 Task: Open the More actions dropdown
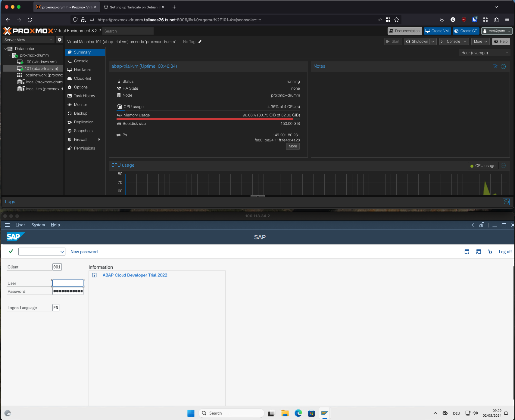pos(480,42)
